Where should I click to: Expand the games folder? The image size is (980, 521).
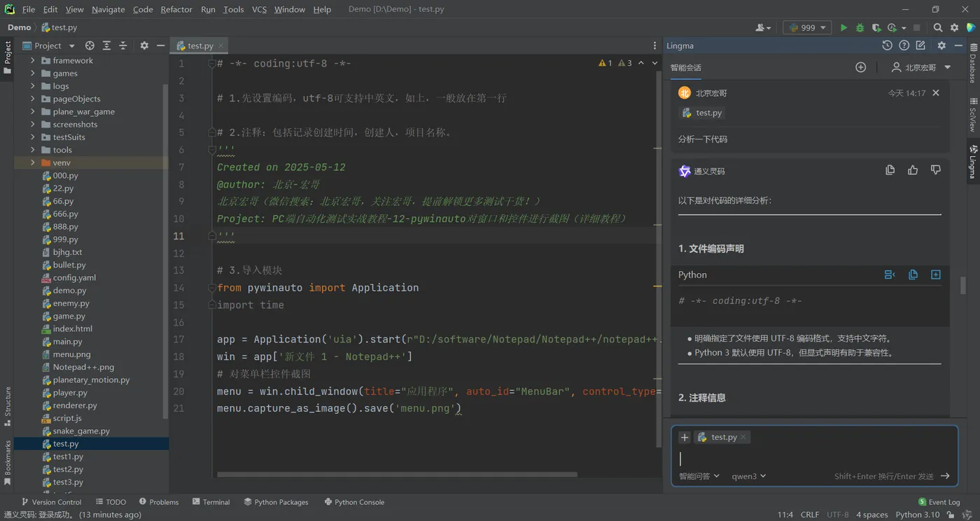tap(33, 73)
